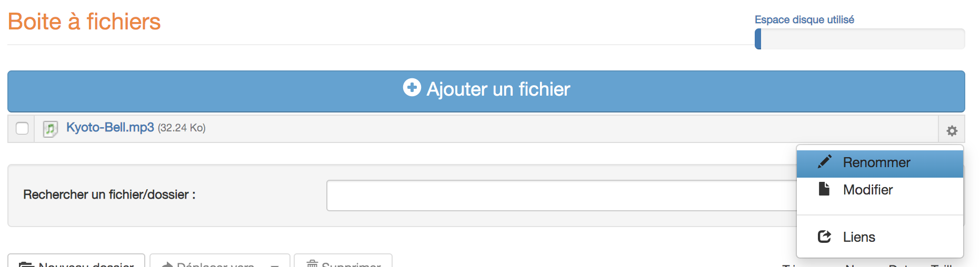Focus the Rechercher un fichier/dossier field

[561, 196]
